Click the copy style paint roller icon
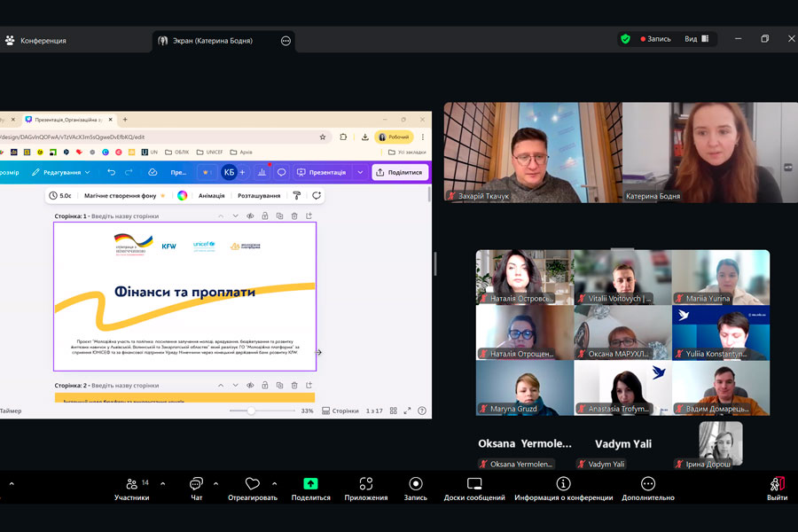Viewport: 798px width, 532px height. (297, 195)
